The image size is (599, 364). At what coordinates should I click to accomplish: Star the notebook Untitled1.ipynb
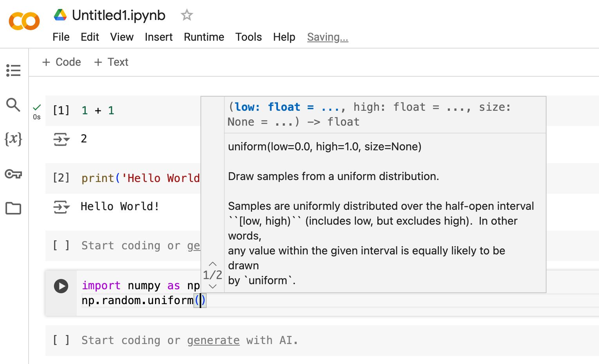(187, 15)
